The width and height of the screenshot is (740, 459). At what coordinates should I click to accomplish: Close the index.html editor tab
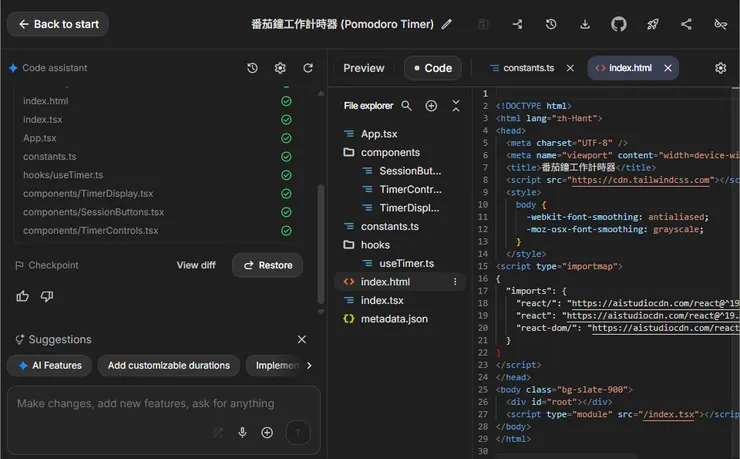pyautogui.click(x=668, y=68)
